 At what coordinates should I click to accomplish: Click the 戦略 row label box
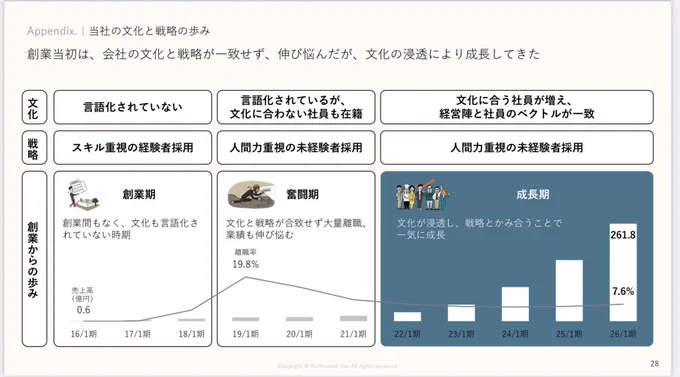tap(34, 148)
